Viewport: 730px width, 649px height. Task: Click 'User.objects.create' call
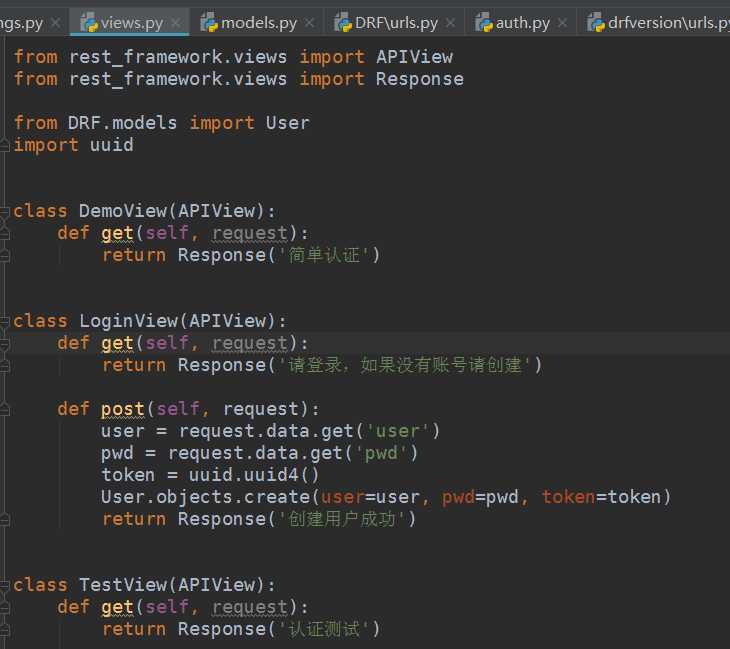(205, 497)
